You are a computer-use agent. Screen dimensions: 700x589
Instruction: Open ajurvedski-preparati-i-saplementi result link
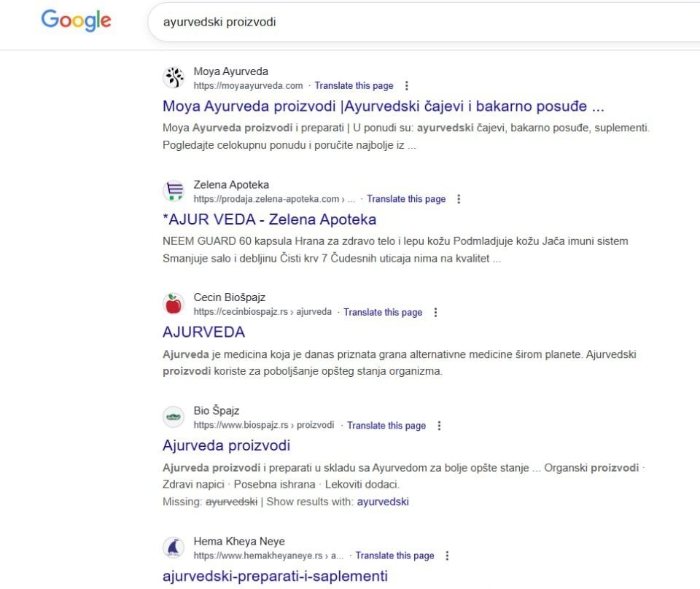click(275, 576)
